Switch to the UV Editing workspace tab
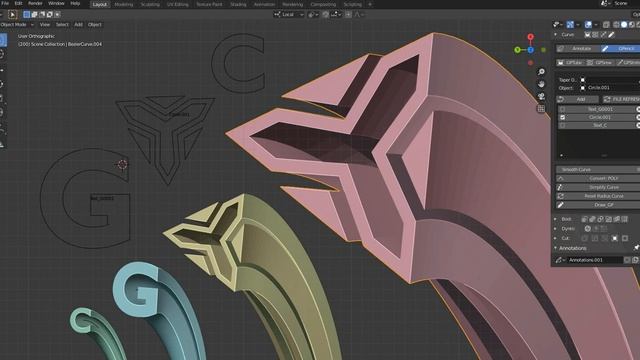This screenshot has height=360, width=640. pyautogui.click(x=178, y=4)
